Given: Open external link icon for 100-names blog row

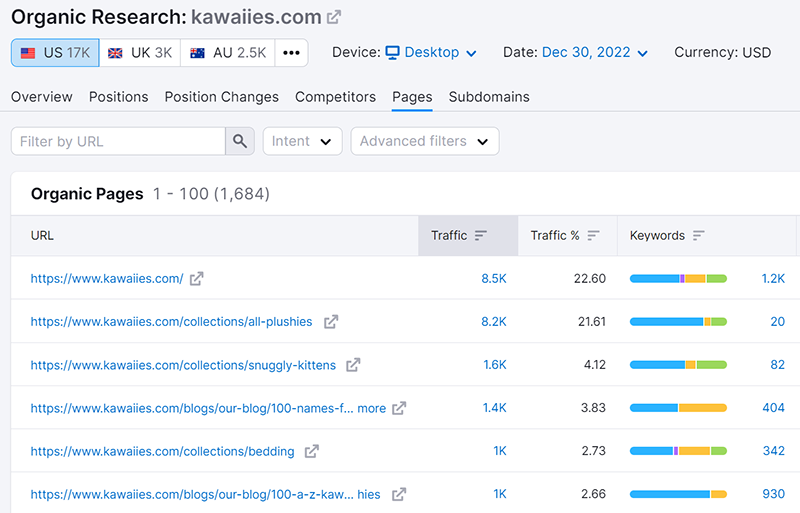Looking at the screenshot, I should (399, 408).
